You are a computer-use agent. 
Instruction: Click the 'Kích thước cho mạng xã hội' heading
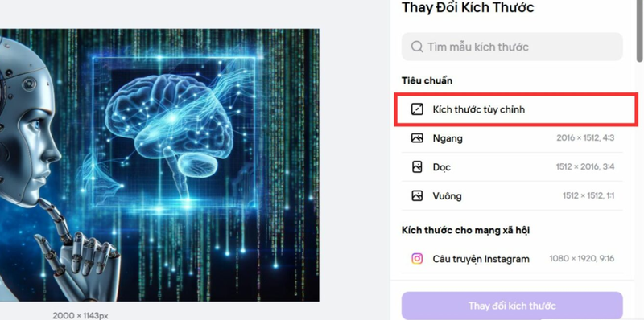(465, 230)
